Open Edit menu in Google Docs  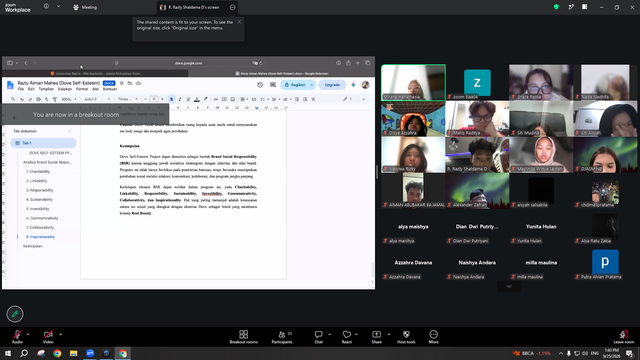(31, 89)
